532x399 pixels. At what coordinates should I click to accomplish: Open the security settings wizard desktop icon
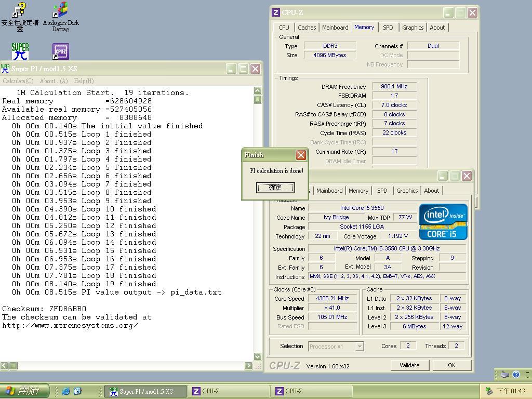[20, 17]
